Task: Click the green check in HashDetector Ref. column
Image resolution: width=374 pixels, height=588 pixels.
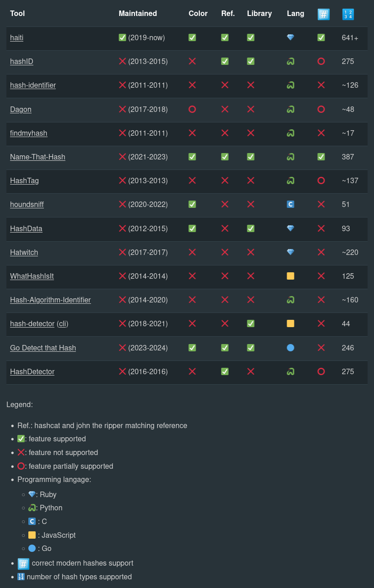Action: click(x=224, y=371)
